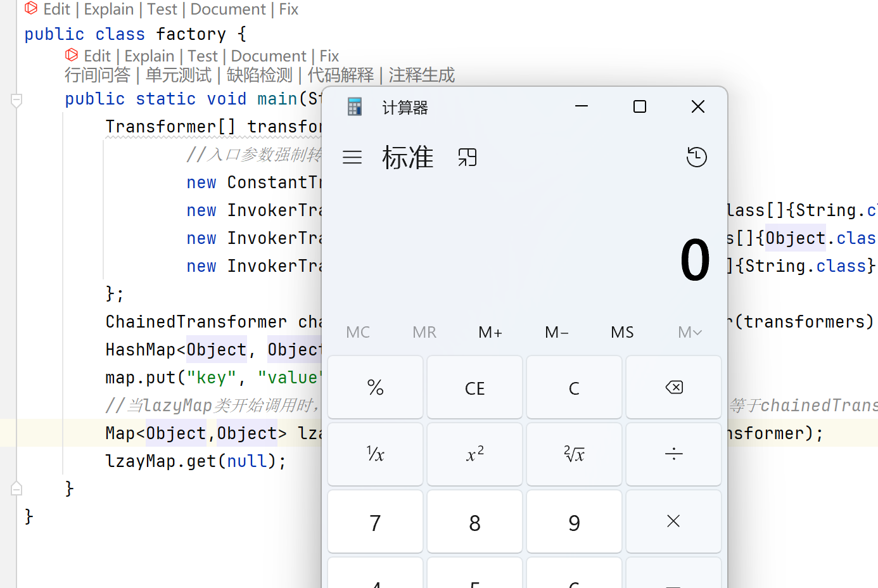Click the C clear button
Viewport: 878px width, 588px height.
coord(574,388)
